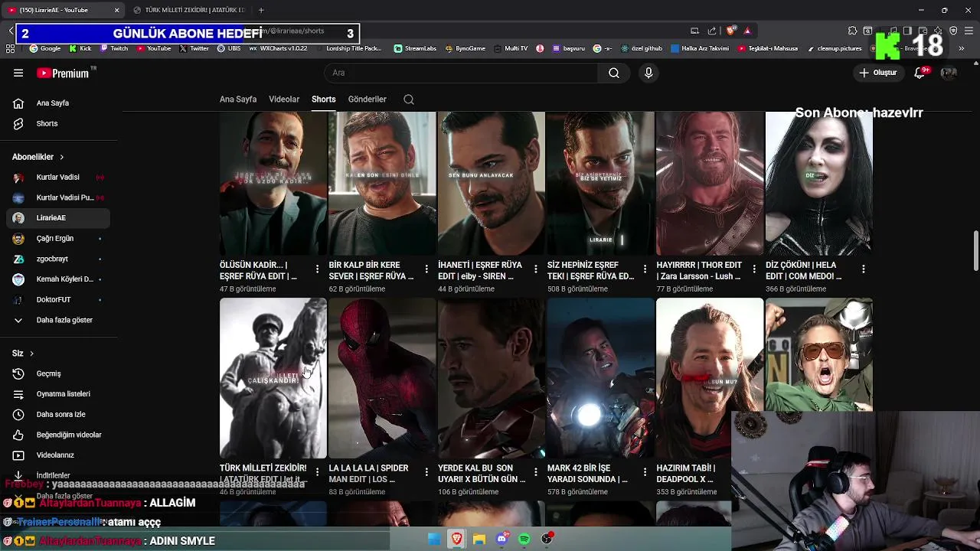Open the Spider-Man edit short thumbnail

point(382,378)
